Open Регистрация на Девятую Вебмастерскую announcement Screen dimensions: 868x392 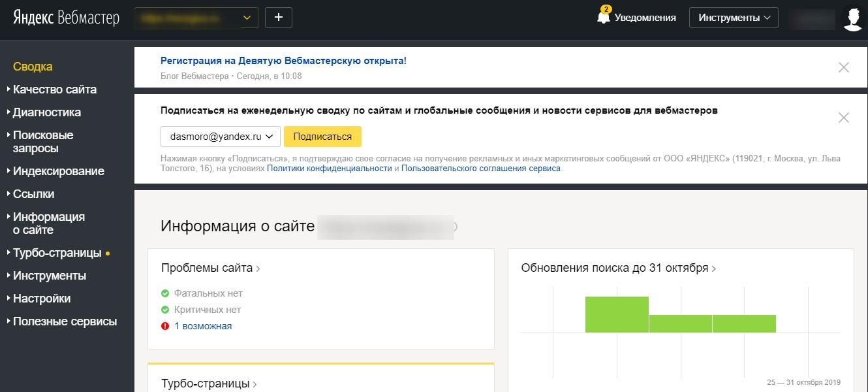283,61
